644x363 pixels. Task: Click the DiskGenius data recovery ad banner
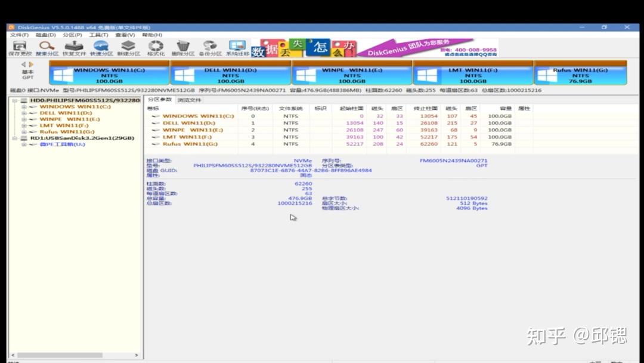click(x=374, y=48)
